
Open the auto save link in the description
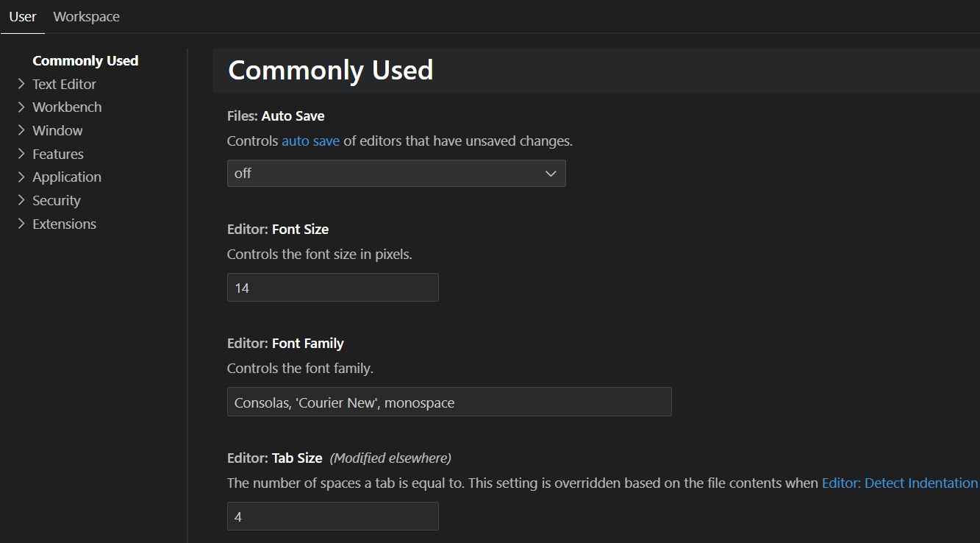coord(310,141)
